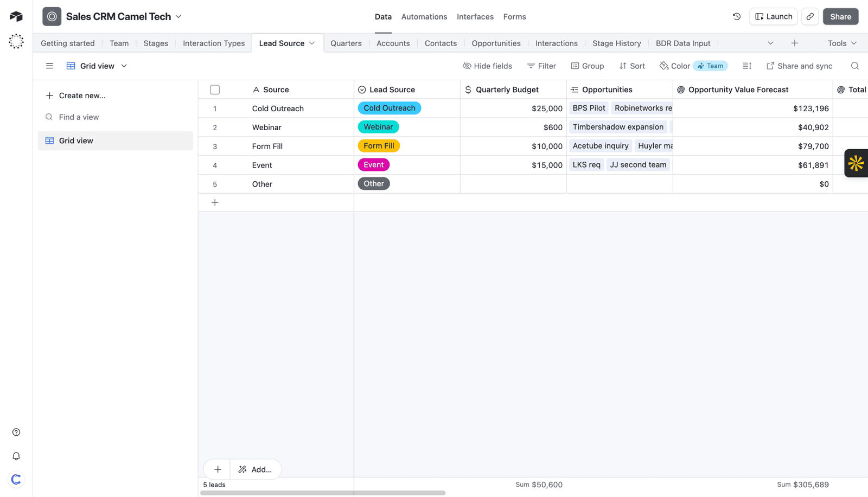Open the Automations menu

(424, 16)
